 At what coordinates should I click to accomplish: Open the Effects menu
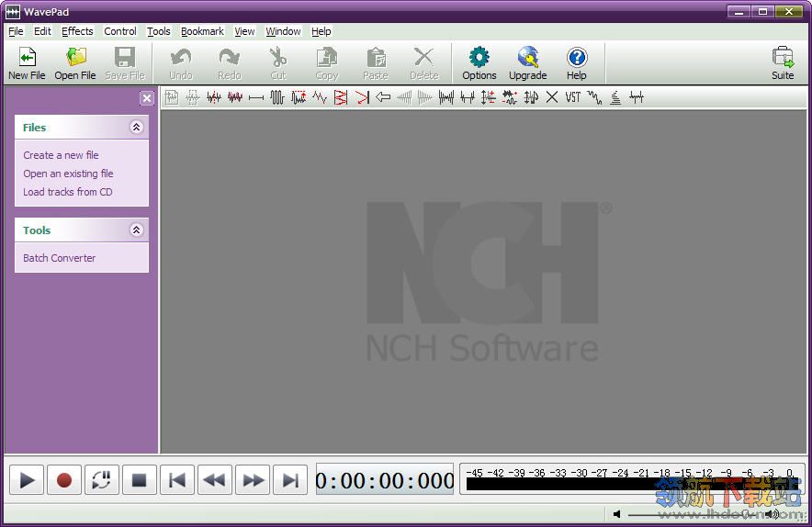pyautogui.click(x=77, y=31)
